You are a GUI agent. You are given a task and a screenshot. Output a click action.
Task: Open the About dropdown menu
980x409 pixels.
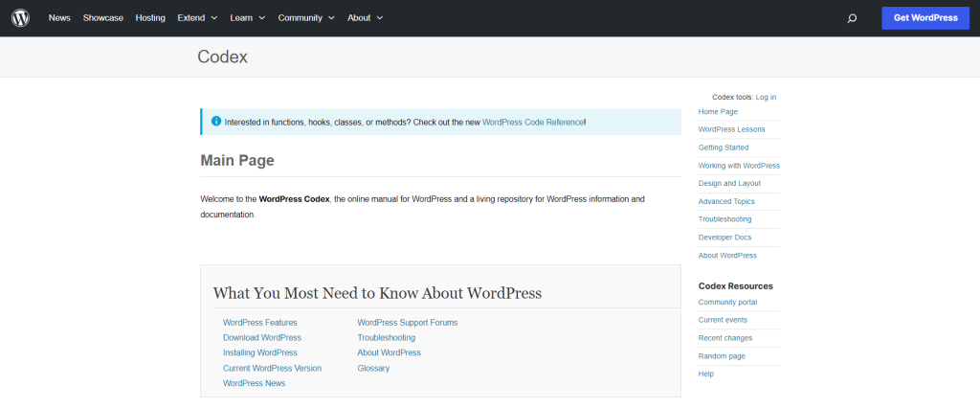coord(365,18)
